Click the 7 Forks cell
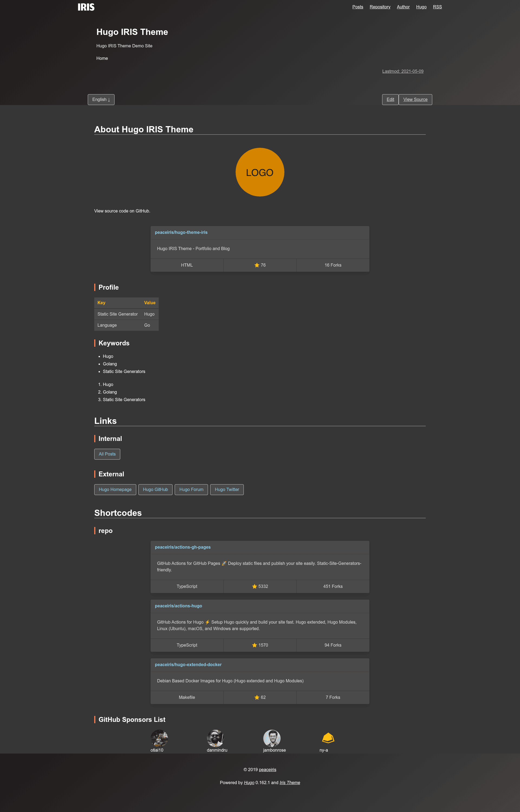This screenshot has width=520, height=812. [x=333, y=697]
